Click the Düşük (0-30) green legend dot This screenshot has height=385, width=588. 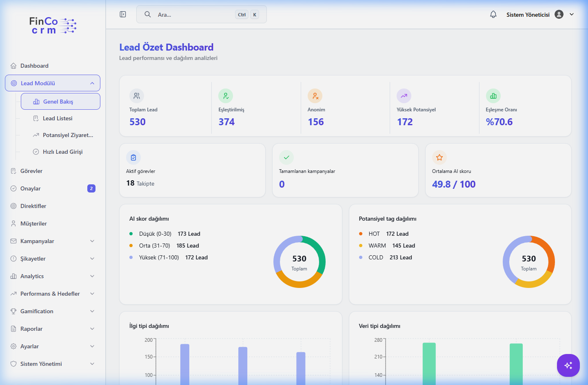point(131,234)
